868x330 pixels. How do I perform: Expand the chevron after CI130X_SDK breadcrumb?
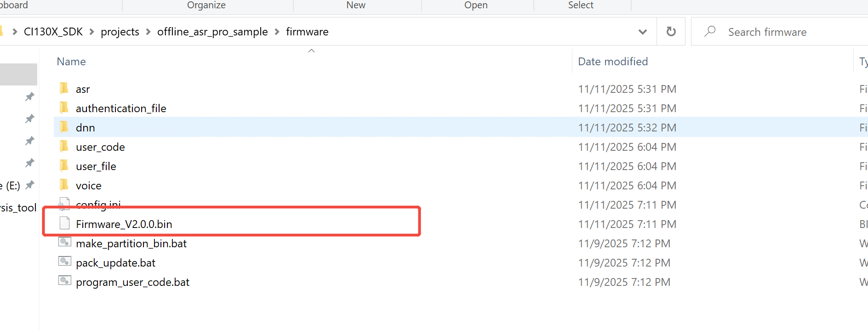point(92,32)
